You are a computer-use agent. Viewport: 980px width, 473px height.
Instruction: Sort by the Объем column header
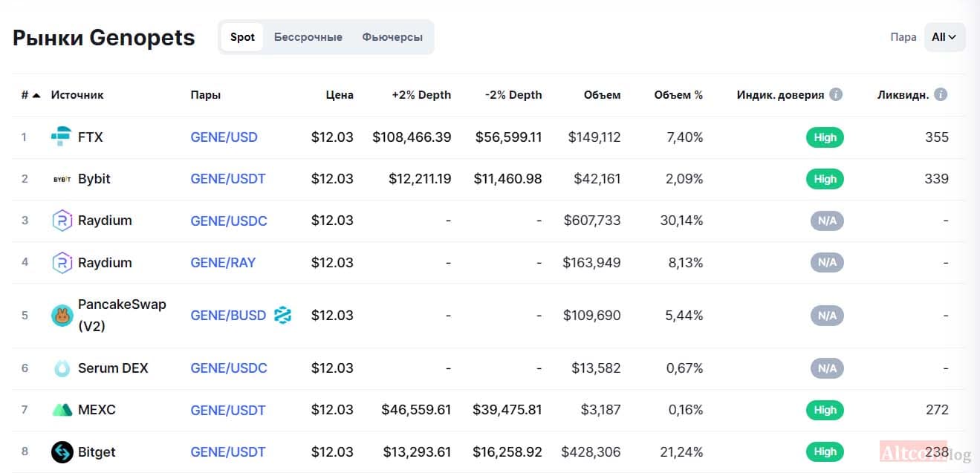[602, 95]
